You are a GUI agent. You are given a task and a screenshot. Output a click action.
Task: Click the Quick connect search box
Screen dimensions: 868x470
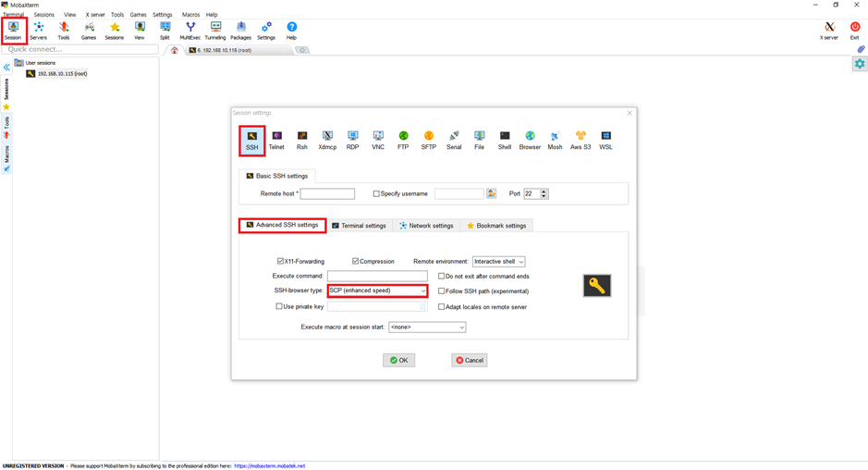(80, 49)
